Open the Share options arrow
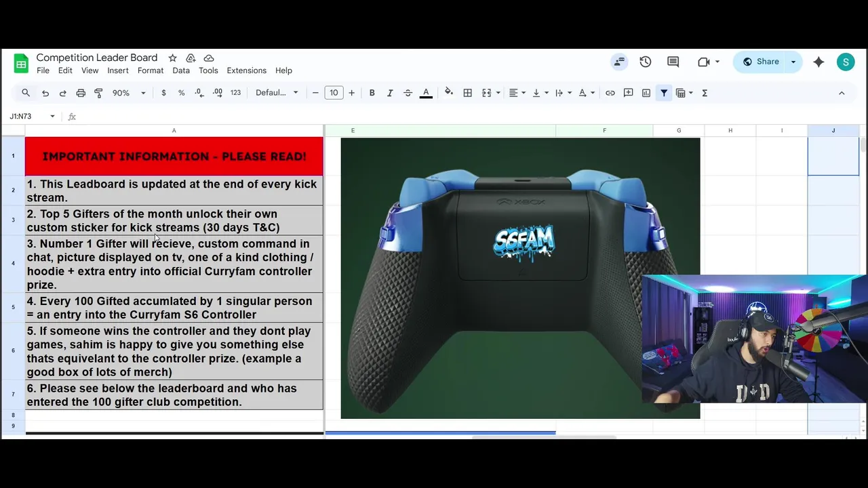 793,62
